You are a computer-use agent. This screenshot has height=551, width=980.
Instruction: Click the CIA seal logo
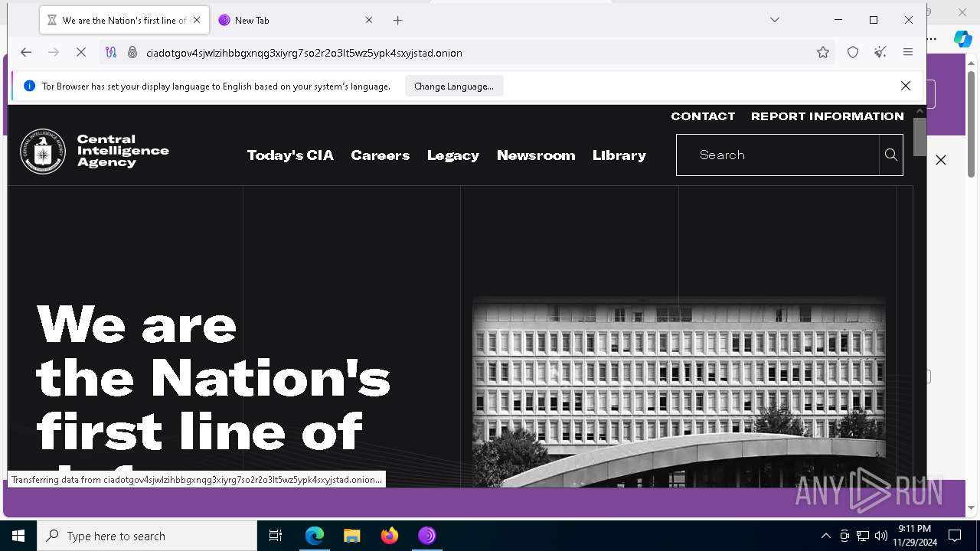pyautogui.click(x=43, y=152)
